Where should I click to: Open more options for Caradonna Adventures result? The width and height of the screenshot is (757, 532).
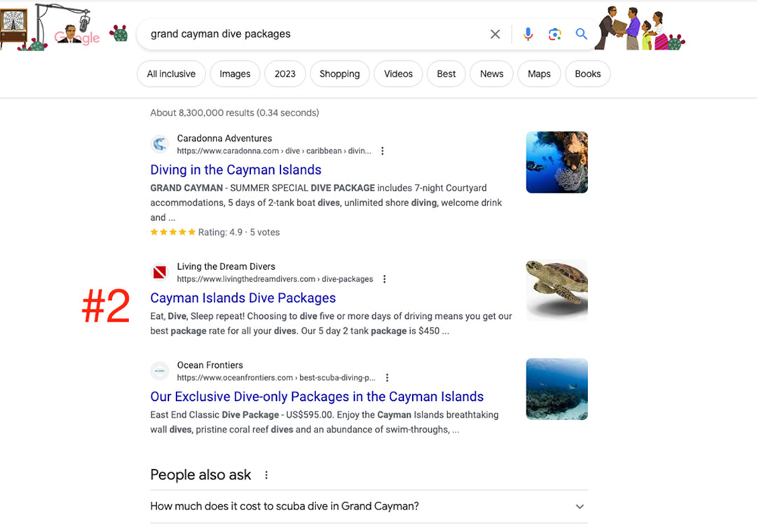(383, 151)
